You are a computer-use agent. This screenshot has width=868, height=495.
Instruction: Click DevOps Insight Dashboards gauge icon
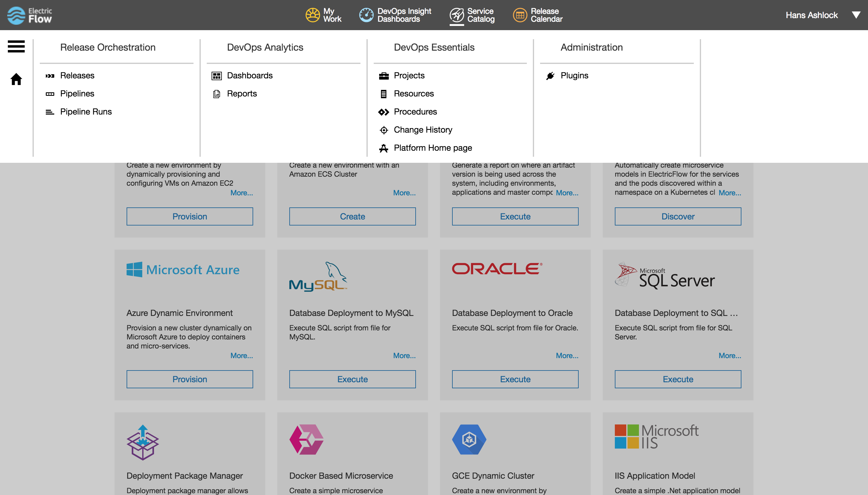point(366,15)
